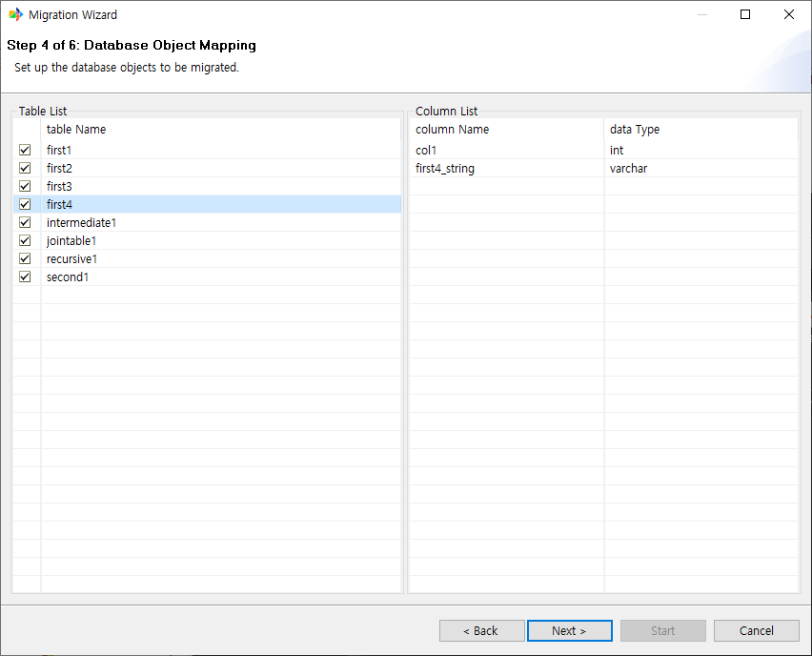812x656 pixels.
Task: Cancel the migration wizard
Action: pyautogui.click(x=756, y=630)
